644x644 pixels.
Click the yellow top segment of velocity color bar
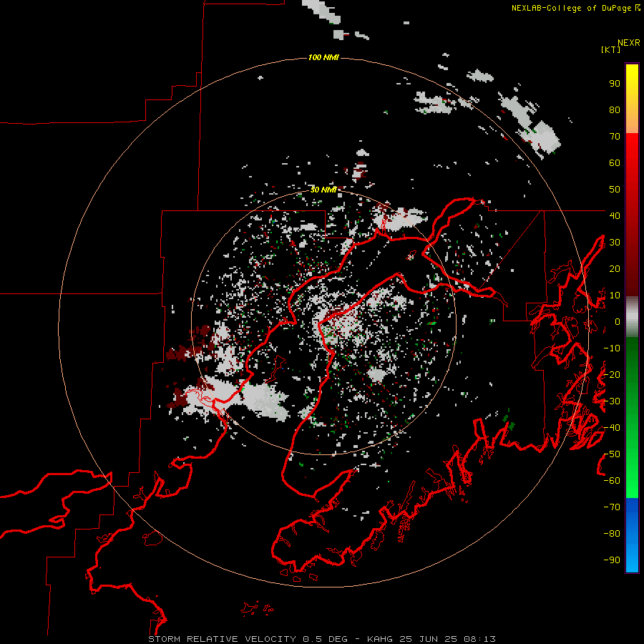point(632,99)
